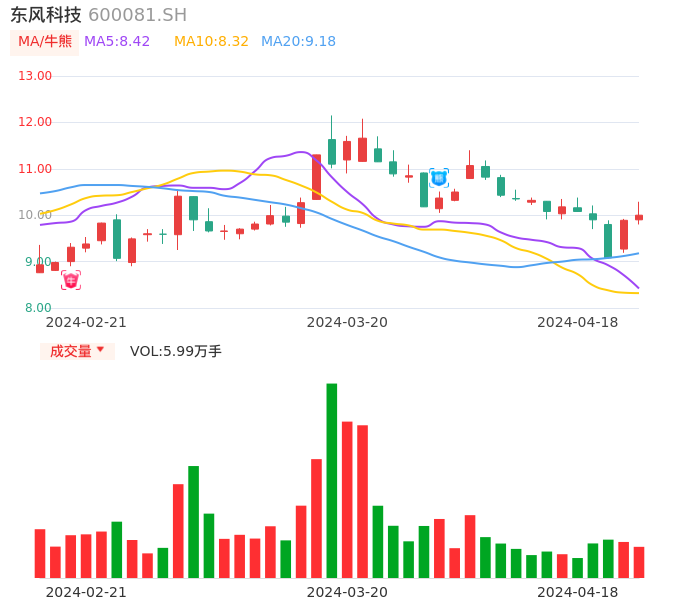Screen dimensions: 686x606
Task: Click the 2024-02-21 date under price chart
Action: [86, 322]
